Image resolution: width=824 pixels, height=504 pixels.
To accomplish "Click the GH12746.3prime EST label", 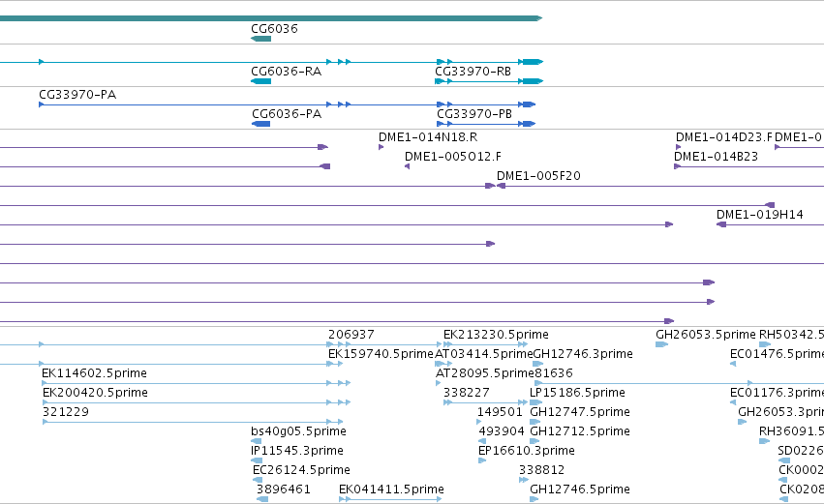I will (583, 354).
